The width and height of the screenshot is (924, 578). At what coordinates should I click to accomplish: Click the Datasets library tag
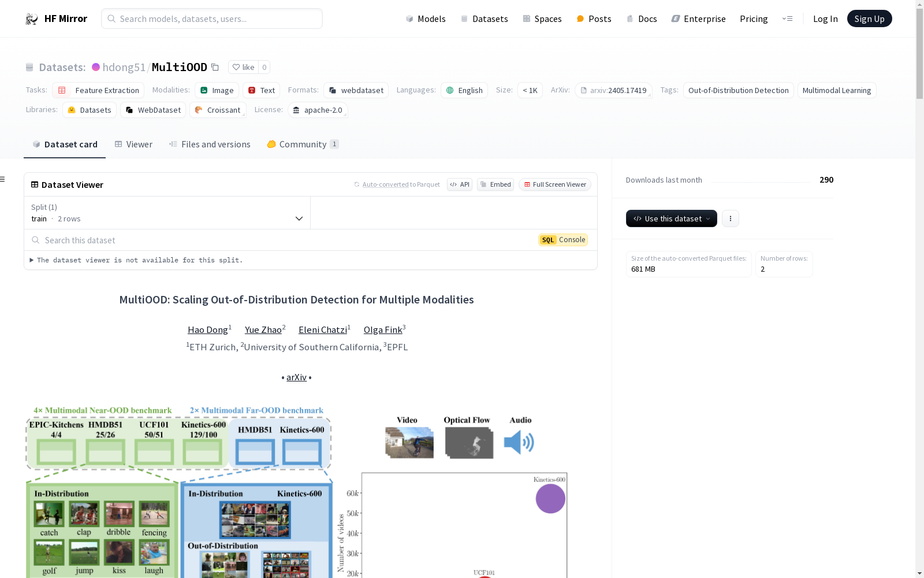pos(90,110)
